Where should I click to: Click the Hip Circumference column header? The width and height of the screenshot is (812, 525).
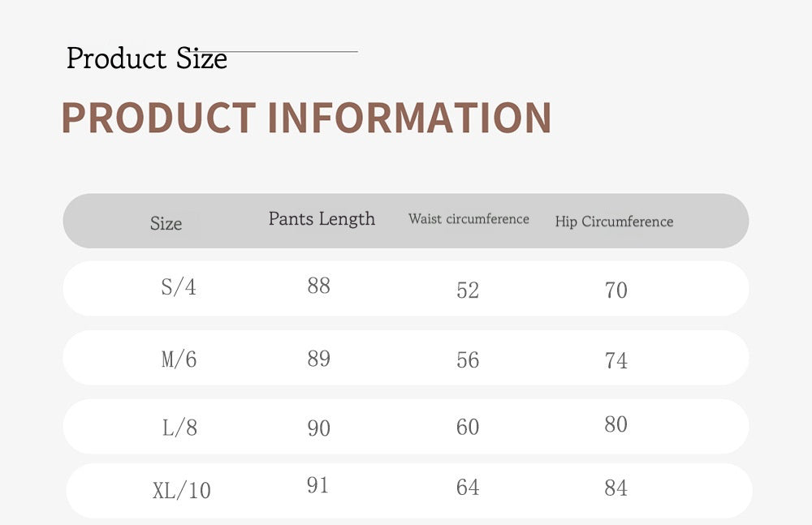(x=614, y=222)
